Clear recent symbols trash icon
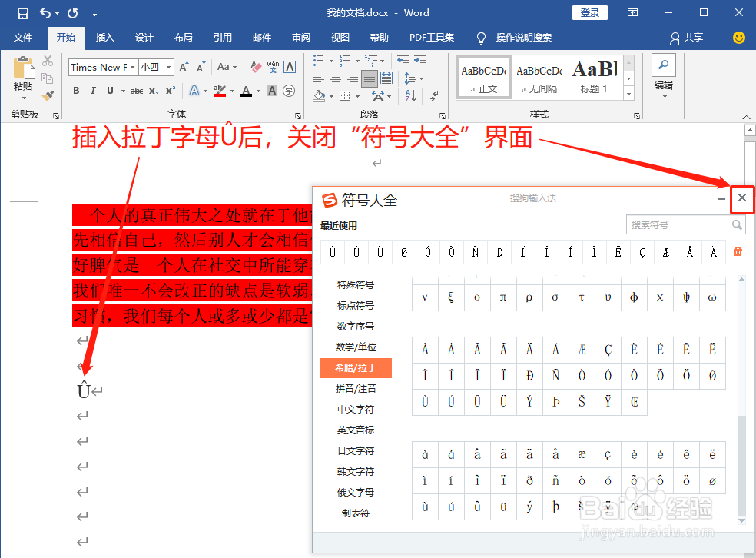 tap(738, 251)
